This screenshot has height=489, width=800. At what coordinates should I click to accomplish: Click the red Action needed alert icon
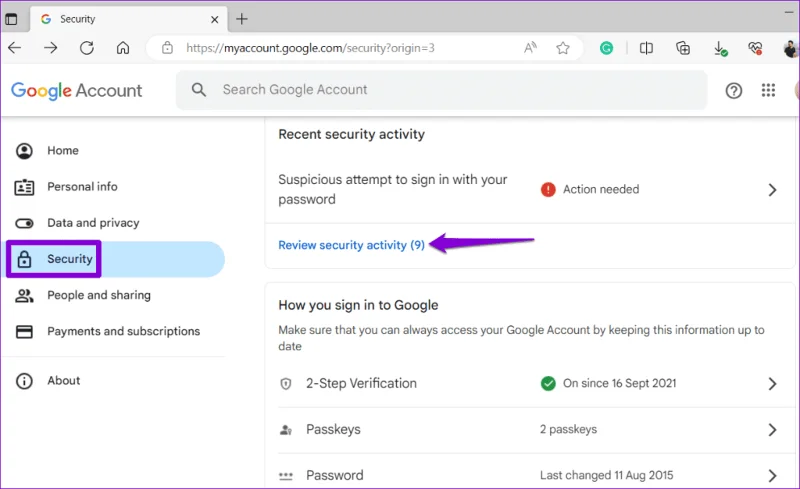click(548, 189)
